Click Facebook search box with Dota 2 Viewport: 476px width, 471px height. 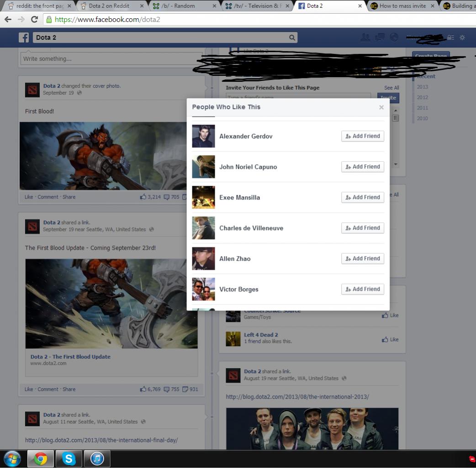click(x=165, y=37)
